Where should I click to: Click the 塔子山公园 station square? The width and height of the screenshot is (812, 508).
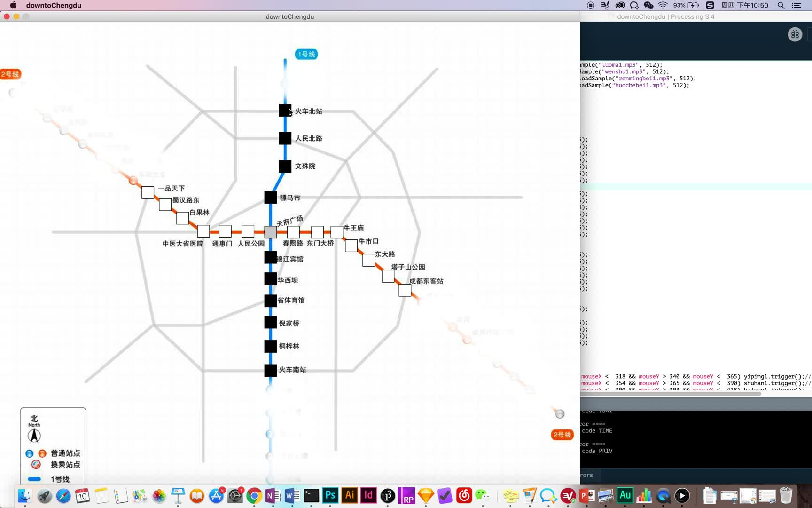click(x=388, y=276)
